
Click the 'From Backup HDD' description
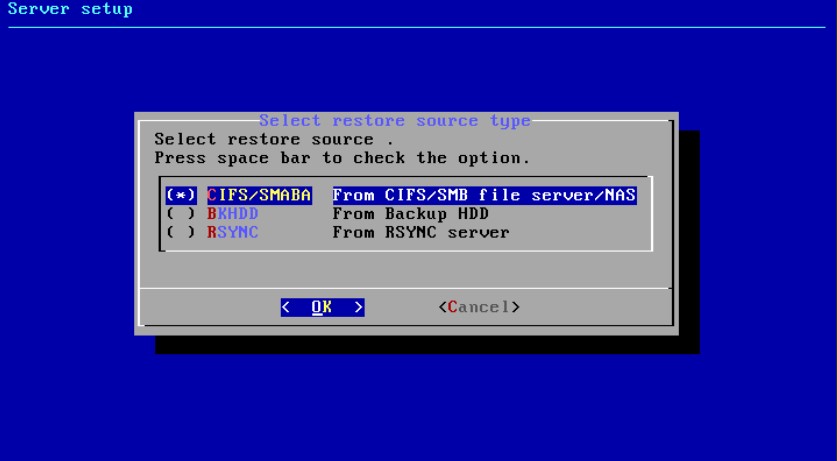pos(410,214)
